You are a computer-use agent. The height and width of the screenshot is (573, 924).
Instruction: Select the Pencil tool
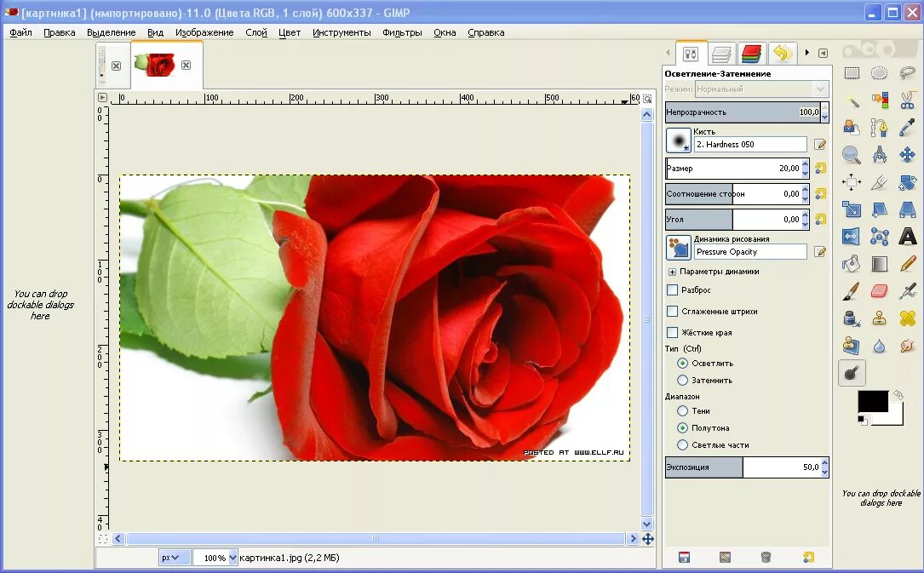(908, 264)
